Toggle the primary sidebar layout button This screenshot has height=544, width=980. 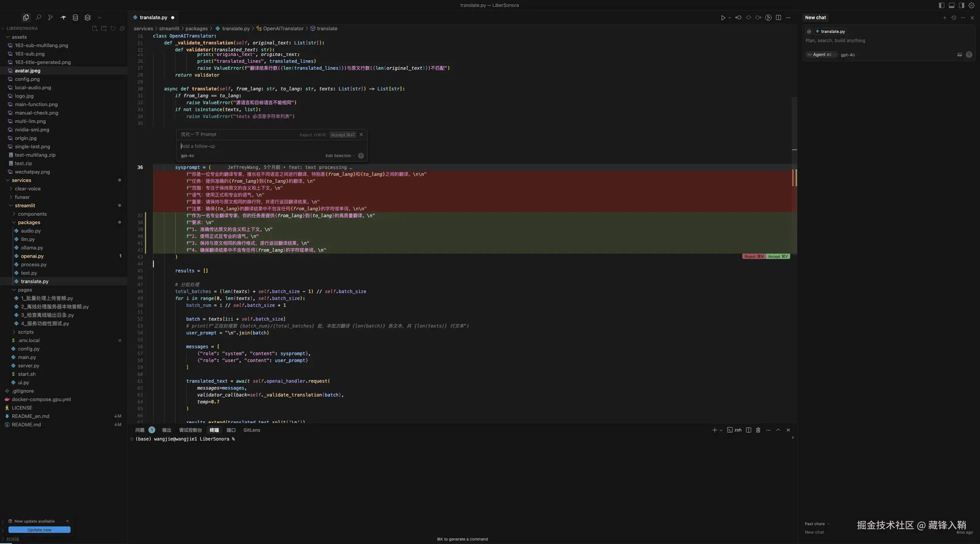point(942,5)
